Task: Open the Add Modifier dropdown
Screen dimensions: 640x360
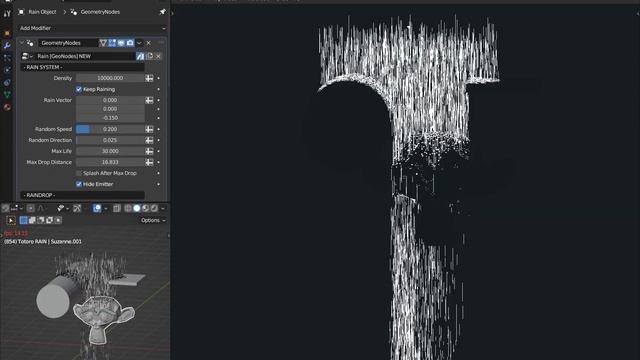Action: pos(93,28)
